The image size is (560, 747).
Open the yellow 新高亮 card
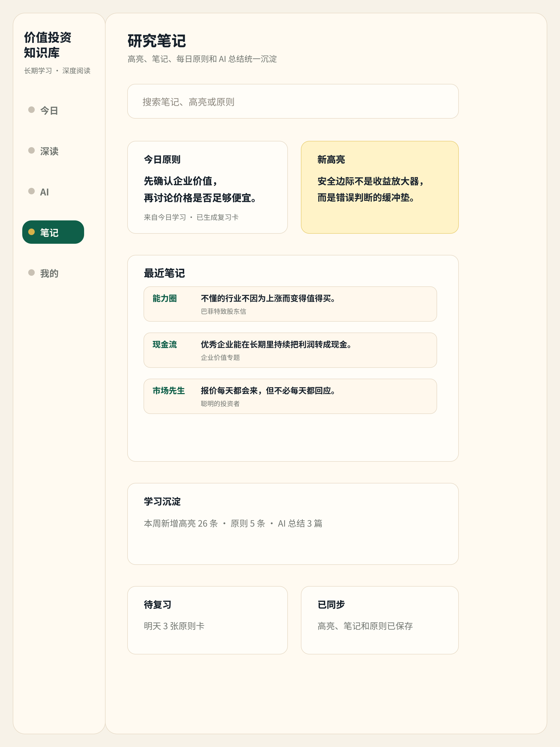tap(379, 187)
